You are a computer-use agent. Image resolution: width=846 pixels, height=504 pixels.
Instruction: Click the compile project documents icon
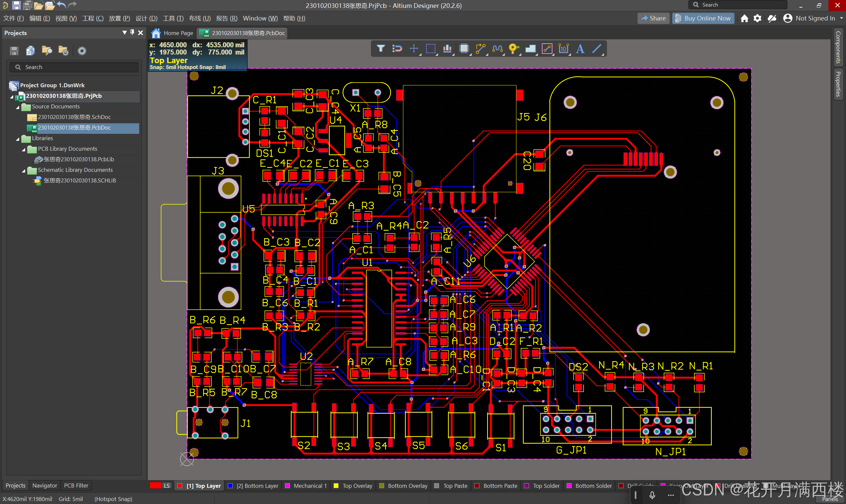(x=30, y=51)
